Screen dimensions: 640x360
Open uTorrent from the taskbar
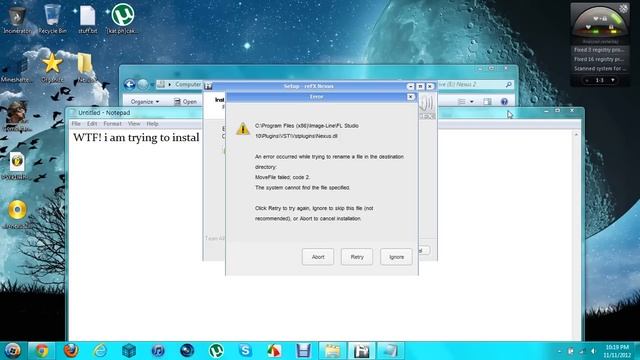point(216,351)
